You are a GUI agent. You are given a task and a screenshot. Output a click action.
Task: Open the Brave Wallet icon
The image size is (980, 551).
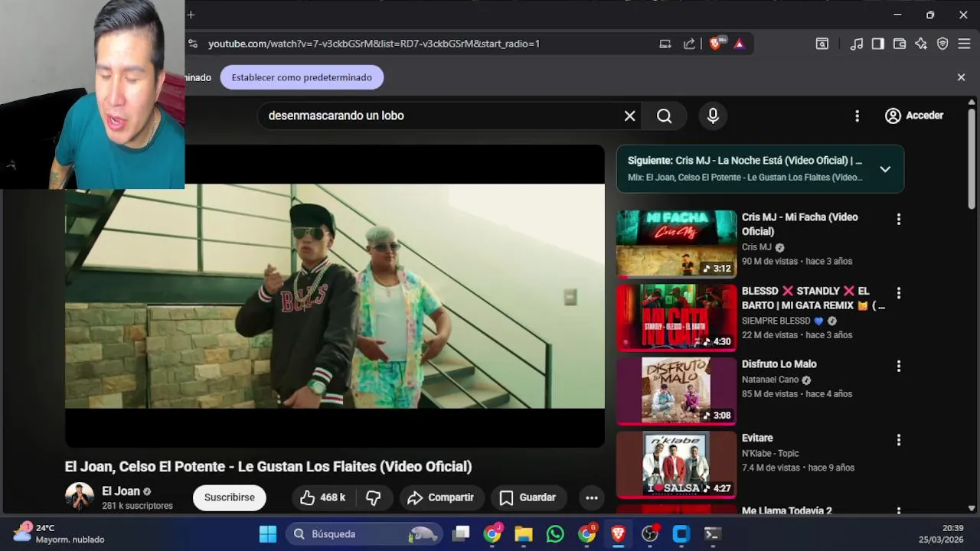(x=900, y=44)
